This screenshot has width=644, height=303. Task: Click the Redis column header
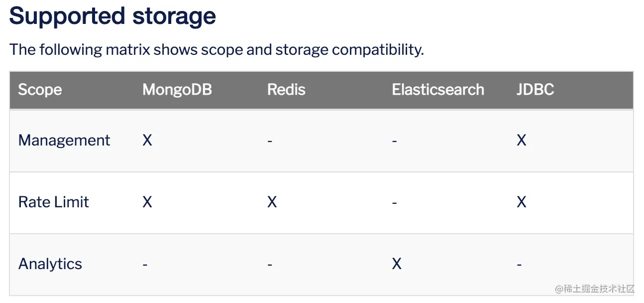(286, 90)
